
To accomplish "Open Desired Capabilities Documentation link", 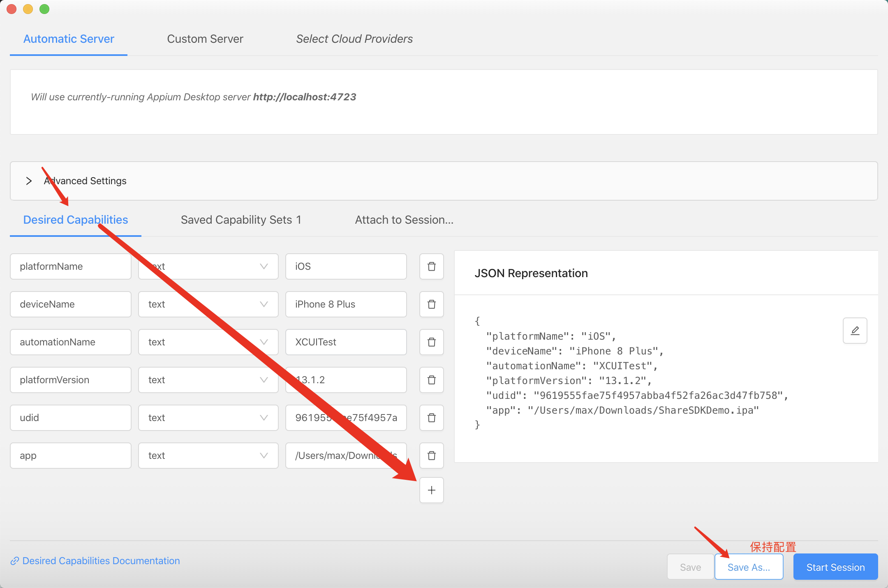I will [101, 561].
